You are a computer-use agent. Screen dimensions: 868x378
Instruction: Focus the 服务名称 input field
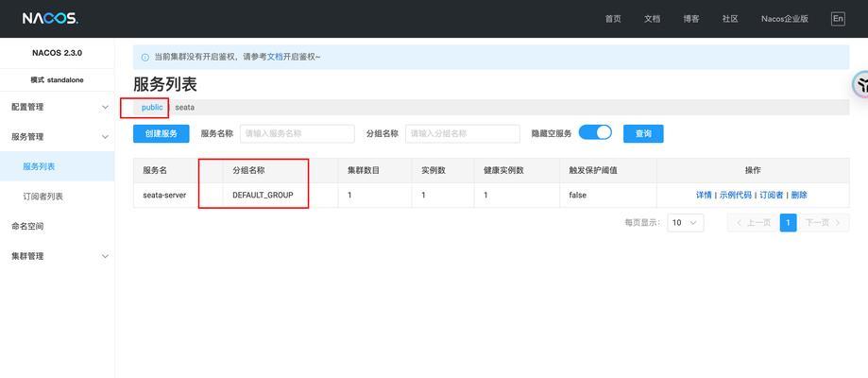(x=298, y=133)
